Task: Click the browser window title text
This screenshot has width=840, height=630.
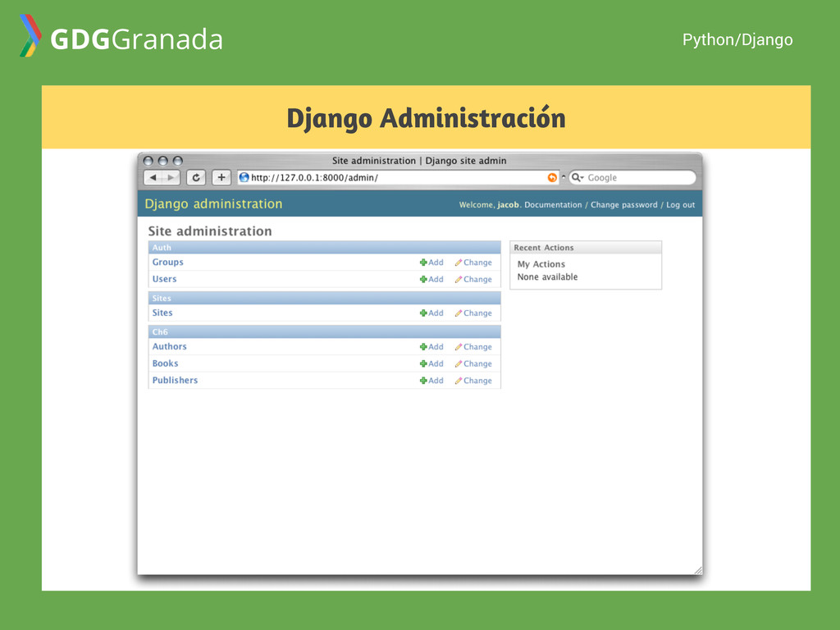Action: (419, 160)
